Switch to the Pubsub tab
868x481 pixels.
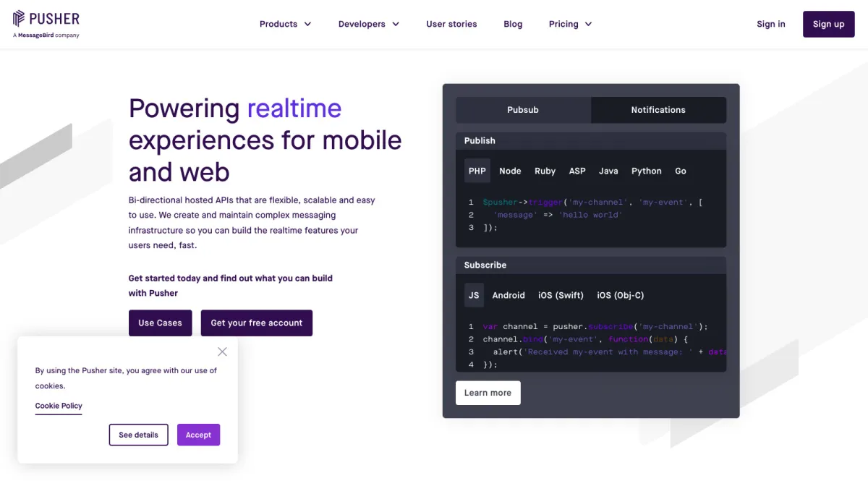(523, 110)
